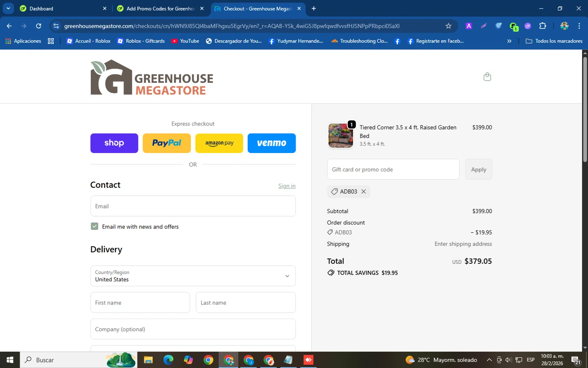Uncheck Email me with news and offers
This screenshot has height=368, width=588.
point(94,226)
